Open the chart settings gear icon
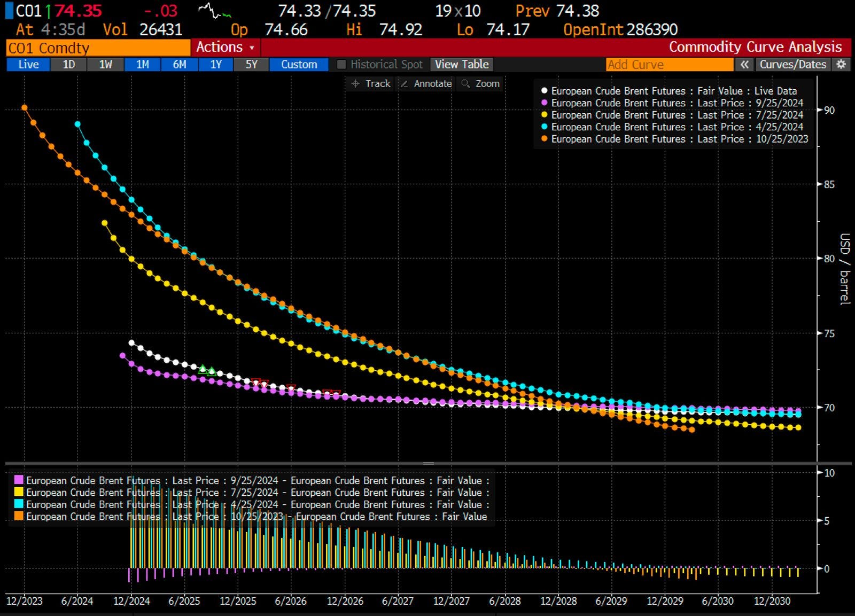 (x=842, y=64)
